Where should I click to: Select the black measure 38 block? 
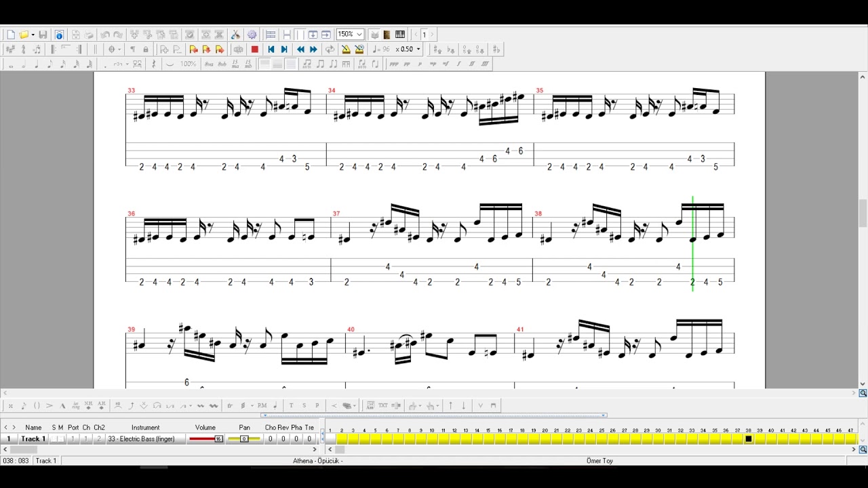click(749, 439)
